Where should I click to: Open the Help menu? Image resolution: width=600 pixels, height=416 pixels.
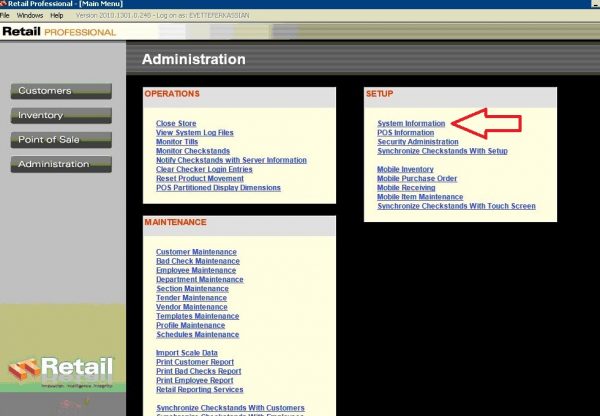click(56, 16)
